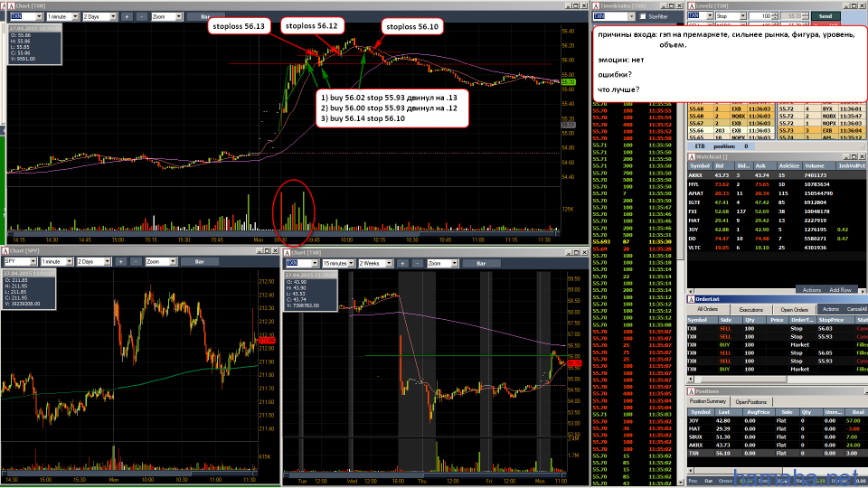
Task: Switch to the Open Orders tab
Action: coord(795,309)
